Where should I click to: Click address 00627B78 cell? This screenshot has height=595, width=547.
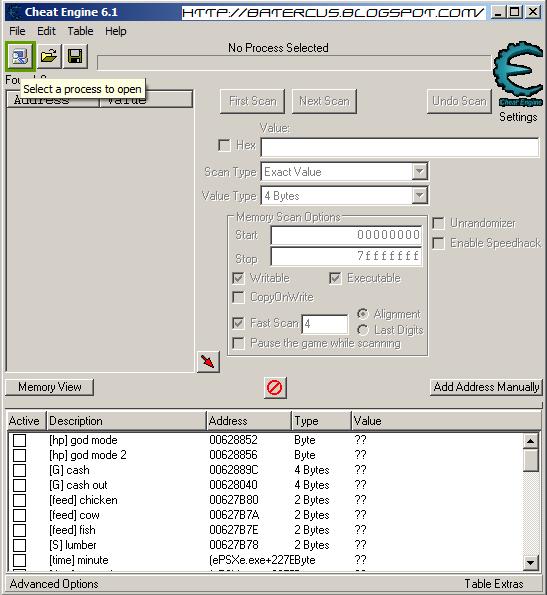(234, 545)
